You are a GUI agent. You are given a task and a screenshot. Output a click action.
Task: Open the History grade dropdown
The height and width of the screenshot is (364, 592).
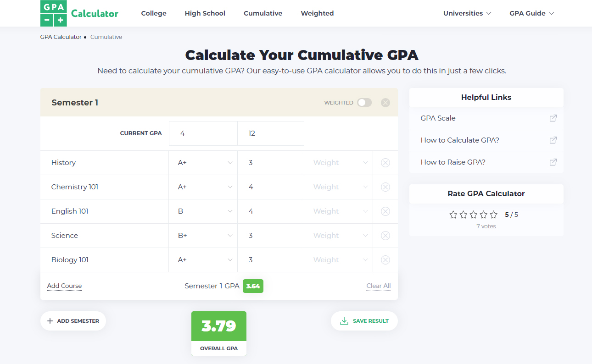[x=203, y=163]
